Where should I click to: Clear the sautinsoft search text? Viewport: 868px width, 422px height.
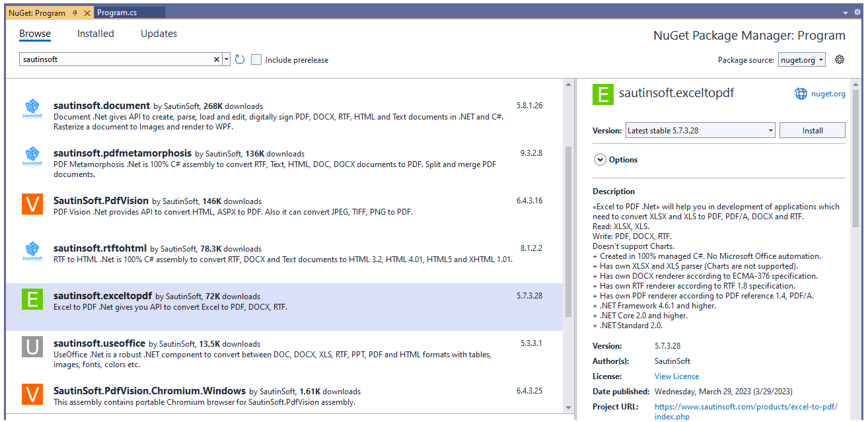(x=216, y=59)
